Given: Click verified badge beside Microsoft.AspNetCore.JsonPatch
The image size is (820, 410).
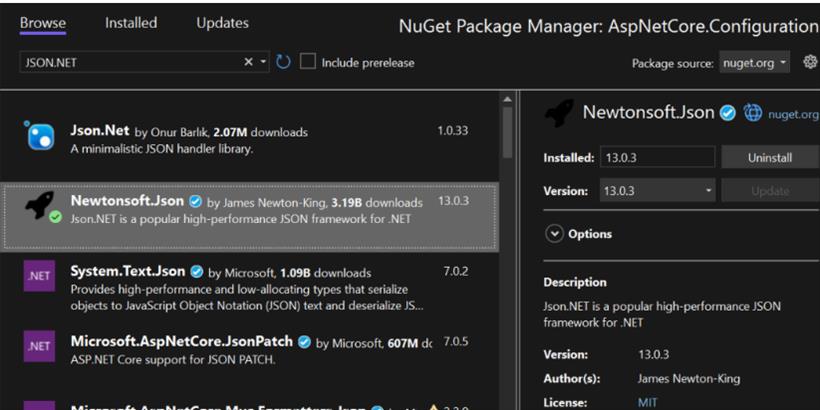Looking at the screenshot, I should [x=304, y=343].
